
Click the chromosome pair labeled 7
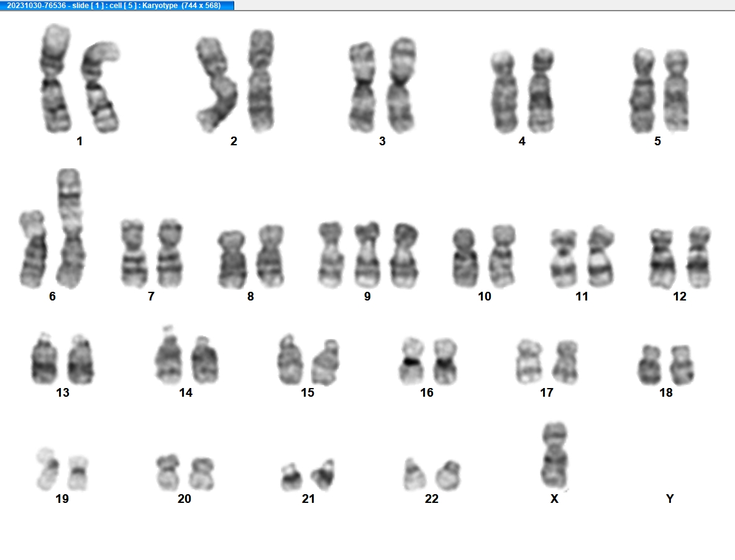[x=152, y=253]
